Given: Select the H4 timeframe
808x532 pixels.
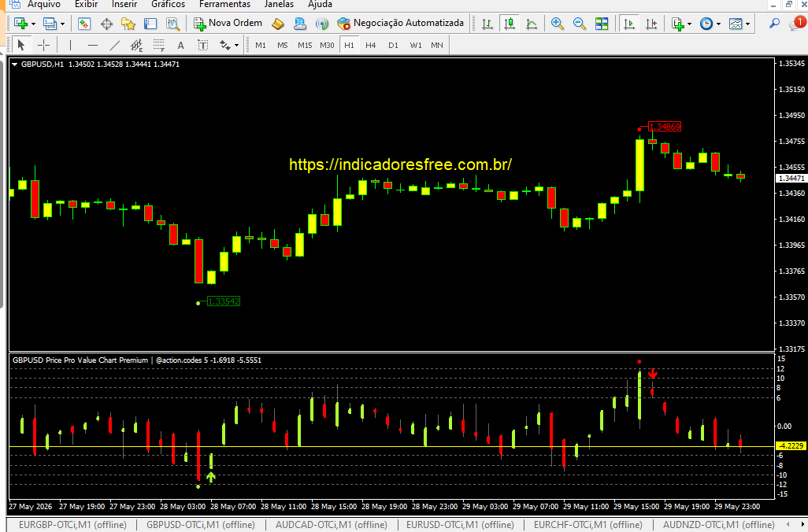Looking at the screenshot, I should [370, 46].
